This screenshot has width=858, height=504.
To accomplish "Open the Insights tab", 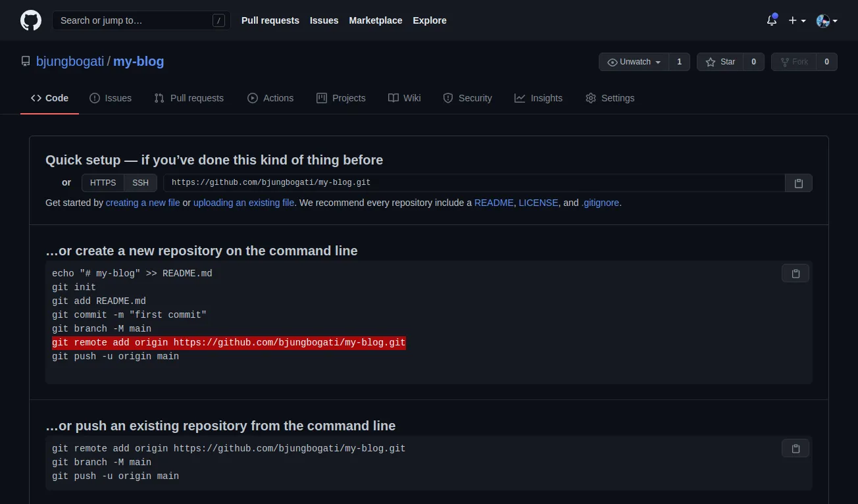I will pyautogui.click(x=538, y=98).
